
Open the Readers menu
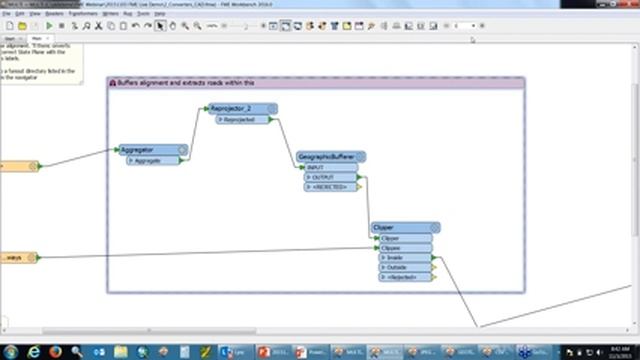tap(54, 14)
